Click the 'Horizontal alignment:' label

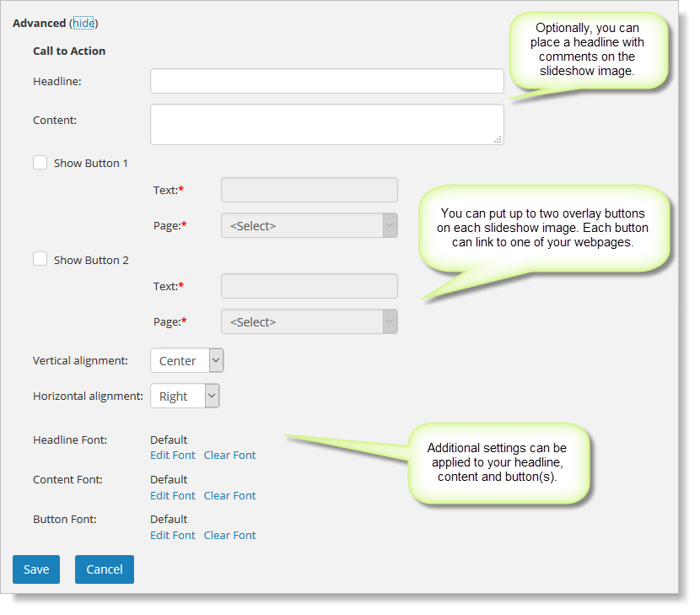[88, 397]
